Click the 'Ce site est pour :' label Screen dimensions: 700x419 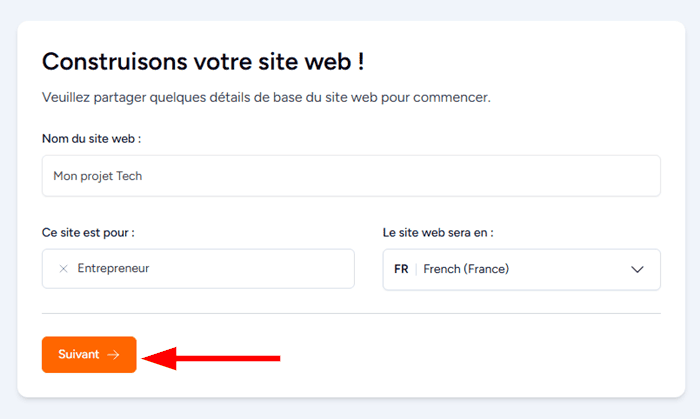click(x=88, y=232)
